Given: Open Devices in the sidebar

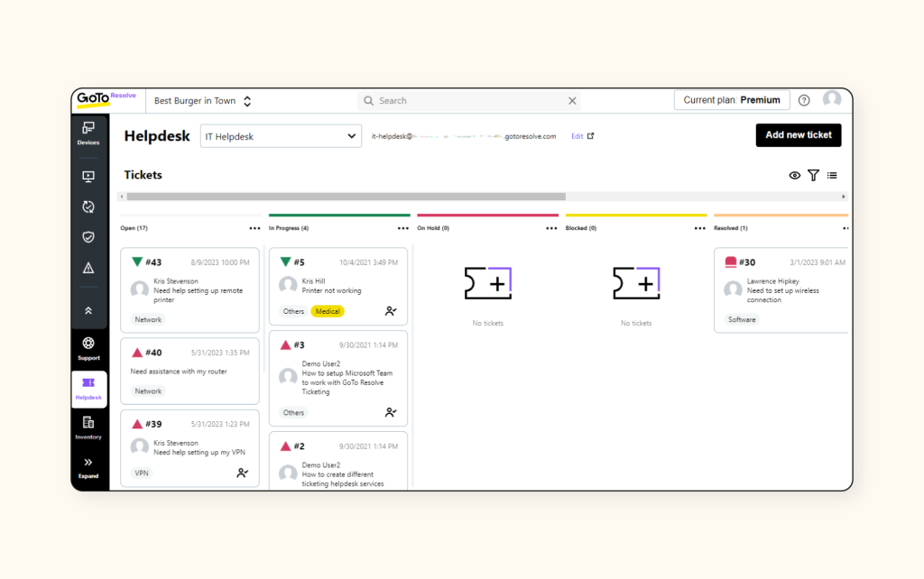Looking at the screenshot, I should click(88, 133).
